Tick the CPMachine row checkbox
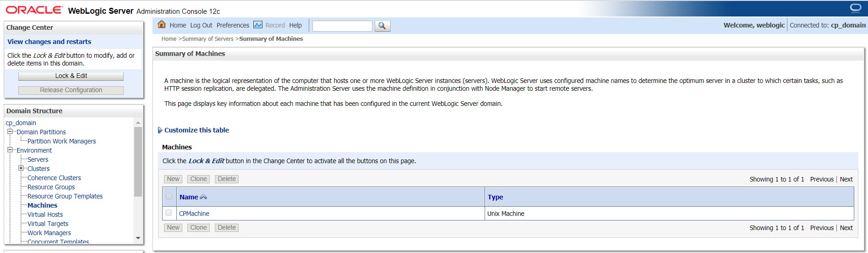The image size is (868, 253). coord(169,213)
